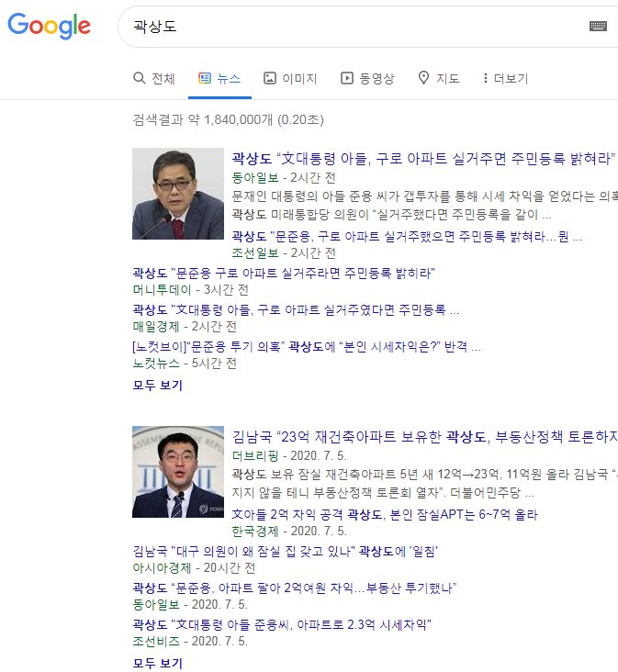Click source text 아시아경제 - 20시간 전
This screenshot has height=672, width=618.
(x=194, y=568)
